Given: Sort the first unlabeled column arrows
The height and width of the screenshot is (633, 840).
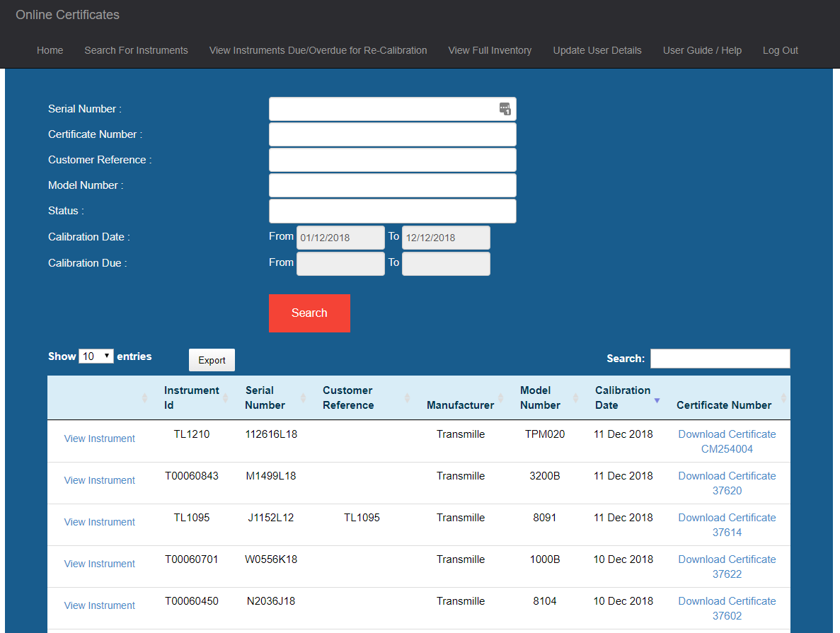Looking at the screenshot, I should coord(144,398).
